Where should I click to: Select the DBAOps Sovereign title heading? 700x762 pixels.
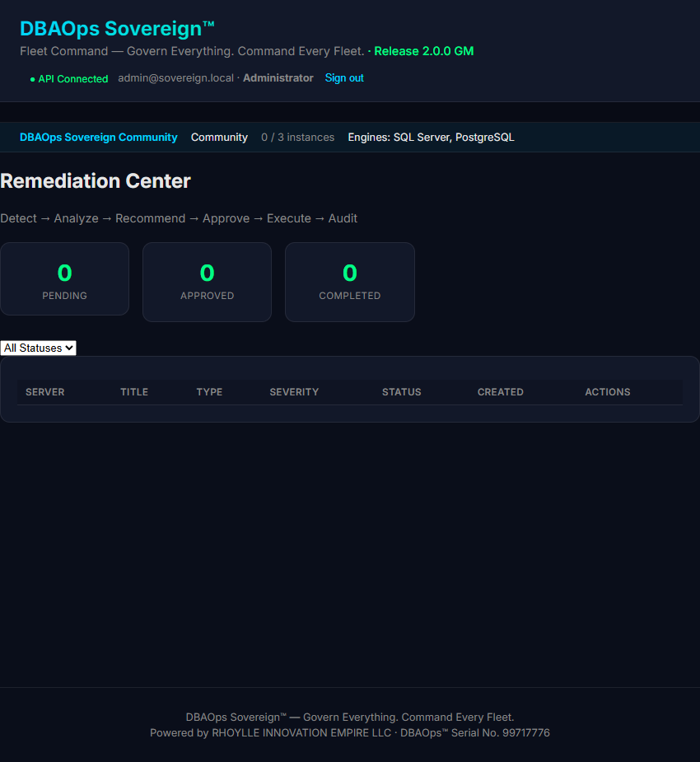pyautogui.click(x=117, y=29)
